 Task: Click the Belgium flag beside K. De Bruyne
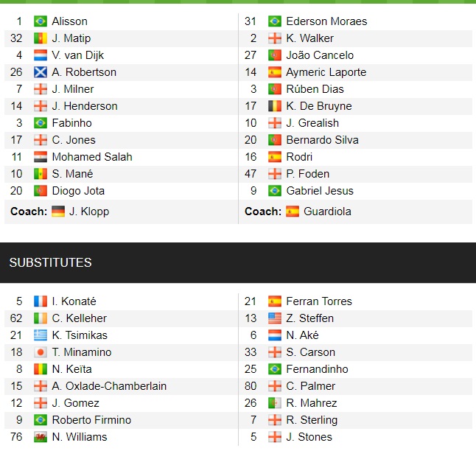[x=274, y=106]
